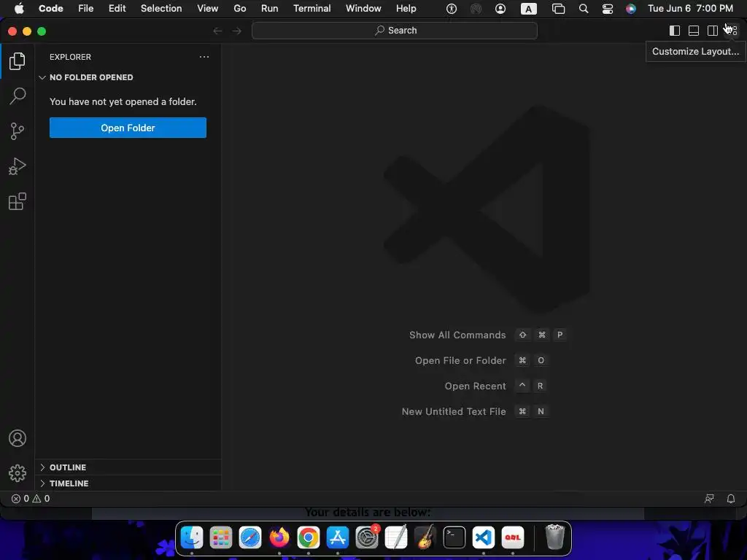This screenshot has width=747, height=560.
Task: Open the Search view in activity bar
Action: pos(18,96)
